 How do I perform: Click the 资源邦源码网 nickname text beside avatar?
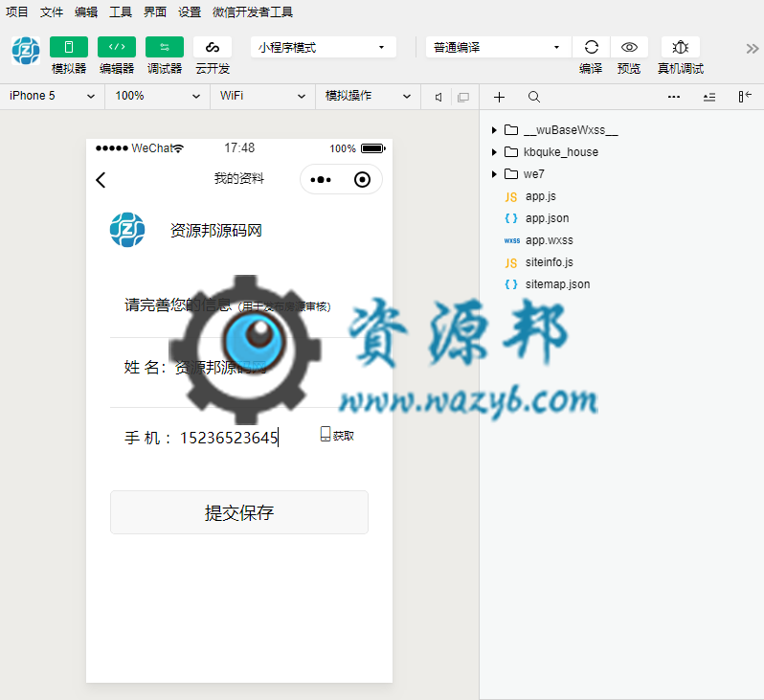pyautogui.click(x=215, y=230)
